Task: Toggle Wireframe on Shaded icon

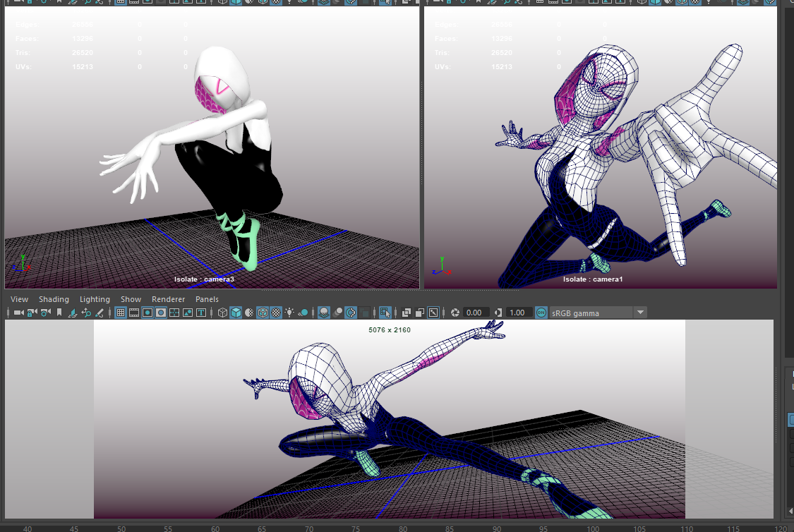Action: coord(263,313)
